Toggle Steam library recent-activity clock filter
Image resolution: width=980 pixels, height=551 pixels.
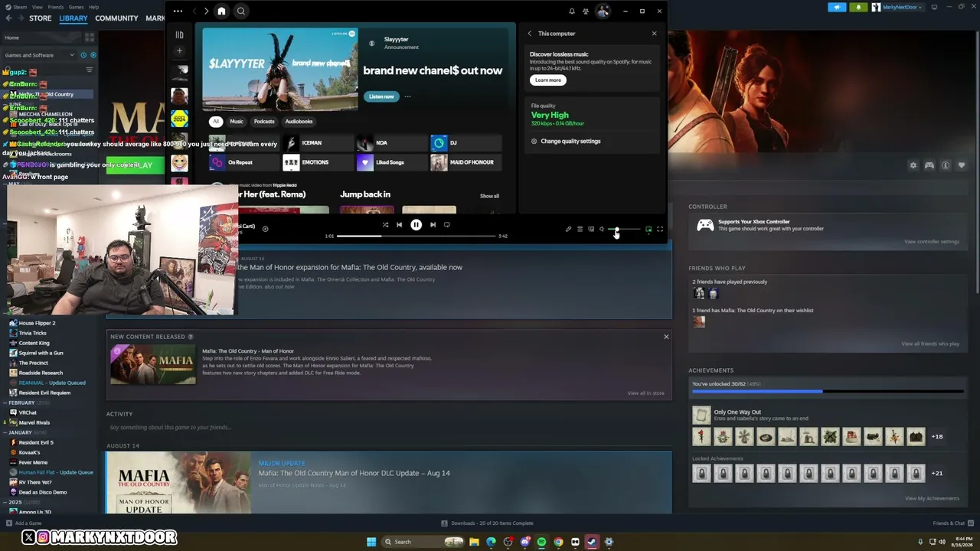[83, 55]
